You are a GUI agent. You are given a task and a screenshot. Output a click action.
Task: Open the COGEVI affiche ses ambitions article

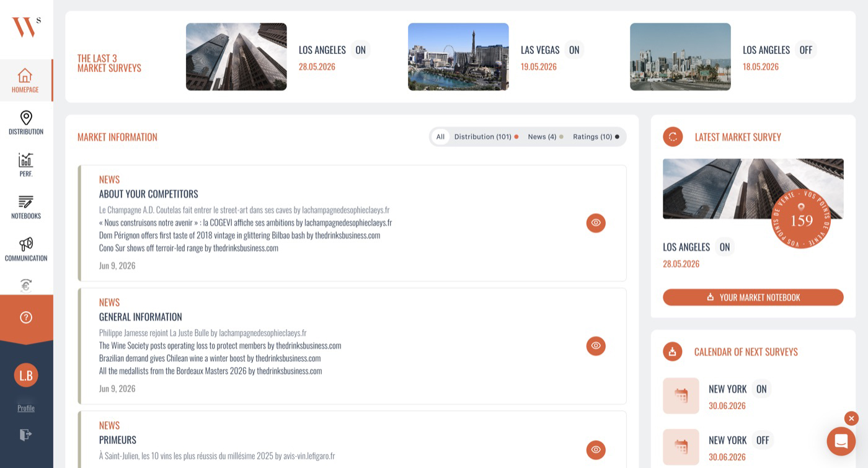click(x=246, y=223)
